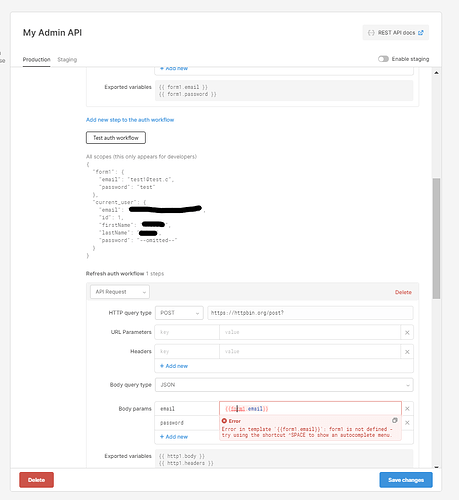This screenshot has width=459, height=500.
Task: Click the {{ form1.email }} exported variable
Action: point(183,87)
